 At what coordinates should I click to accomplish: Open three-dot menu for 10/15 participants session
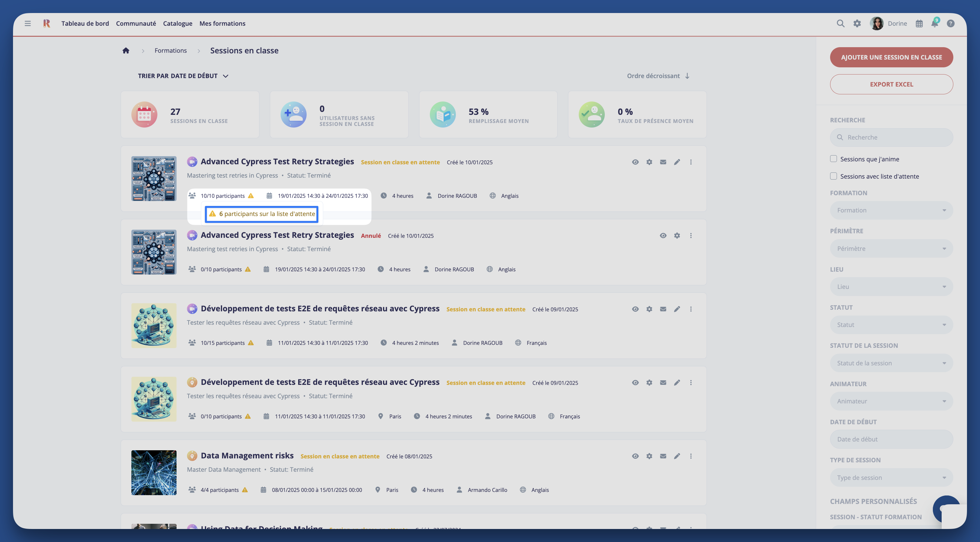point(691,309)
